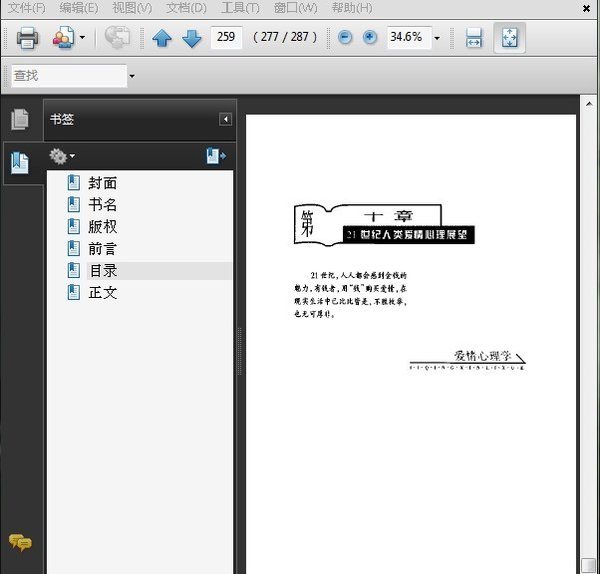Go to previous page with up arrow
The height and width of the screenshot is (574, 600).
(x=161, y=38)
